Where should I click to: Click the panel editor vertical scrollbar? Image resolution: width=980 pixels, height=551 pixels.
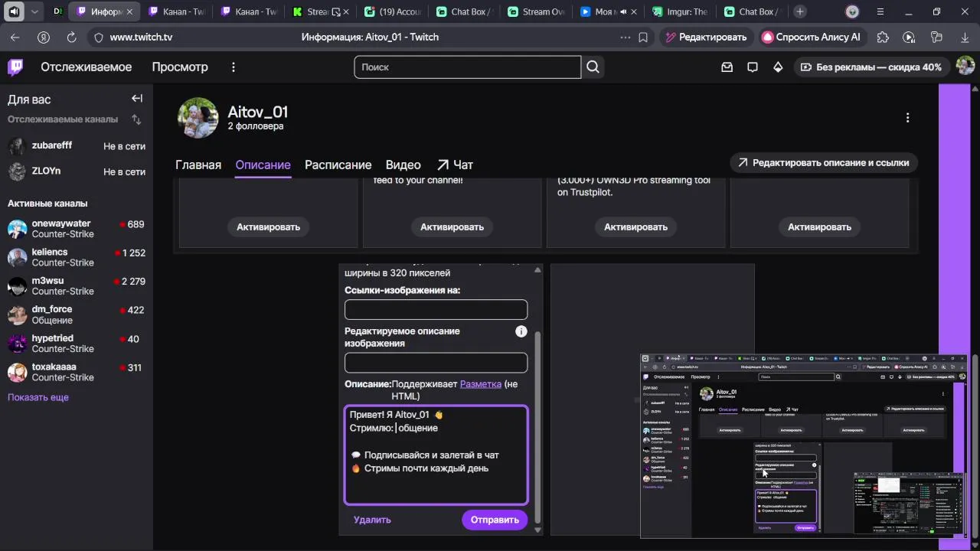pyautogui.click(x=537, y=425)
